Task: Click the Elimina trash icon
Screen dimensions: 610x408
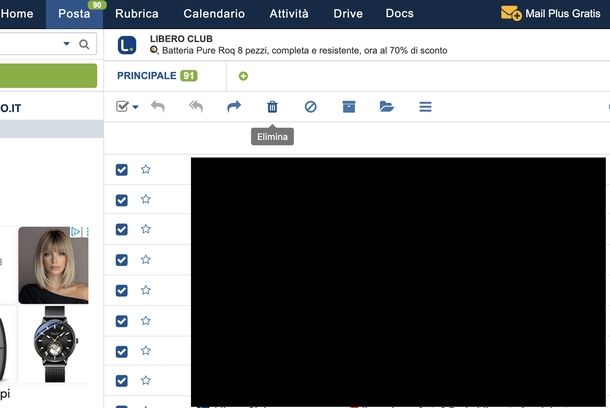Action: 272,107
